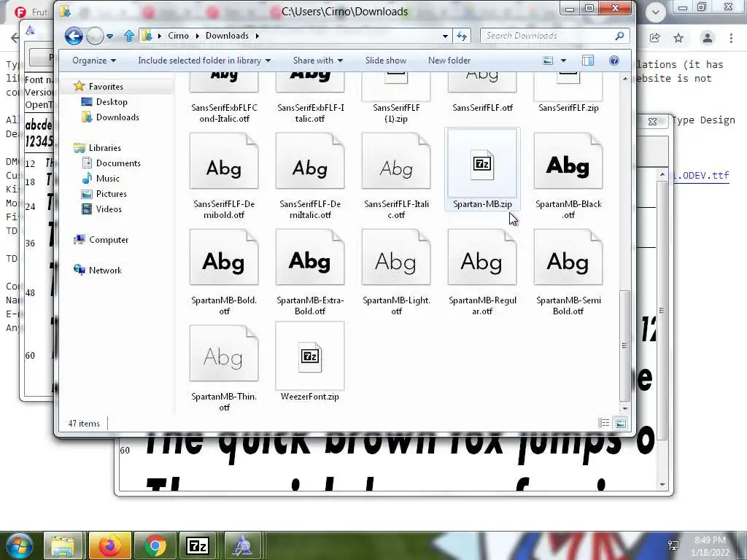Click the Explorer Forward arrow button
Screen dimensions: 747x560
(x=96, y=36)
